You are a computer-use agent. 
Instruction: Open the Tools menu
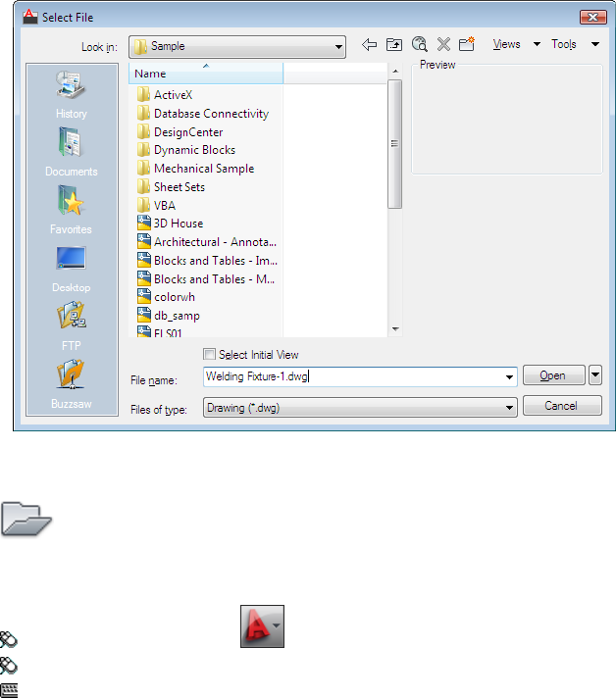point(575,44)
